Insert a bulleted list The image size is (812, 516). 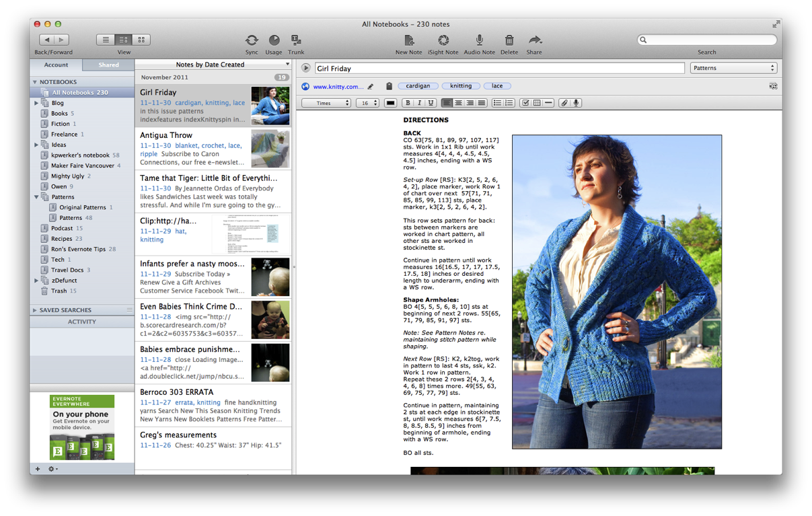coord(497,103)
